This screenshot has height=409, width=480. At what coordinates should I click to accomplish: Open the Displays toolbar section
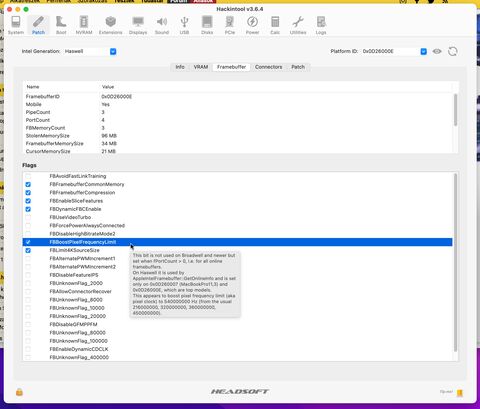coord(138,25)
